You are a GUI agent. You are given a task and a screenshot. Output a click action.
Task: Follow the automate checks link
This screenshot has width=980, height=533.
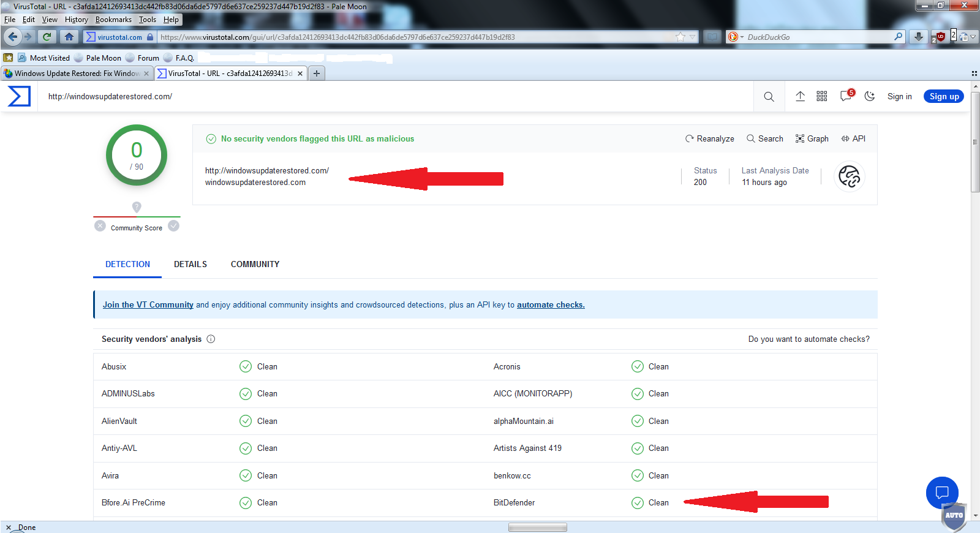coord(551,304)
